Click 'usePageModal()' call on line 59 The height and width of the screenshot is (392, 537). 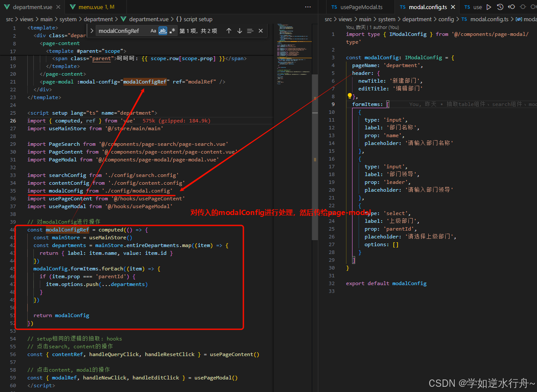pos(216,378)
